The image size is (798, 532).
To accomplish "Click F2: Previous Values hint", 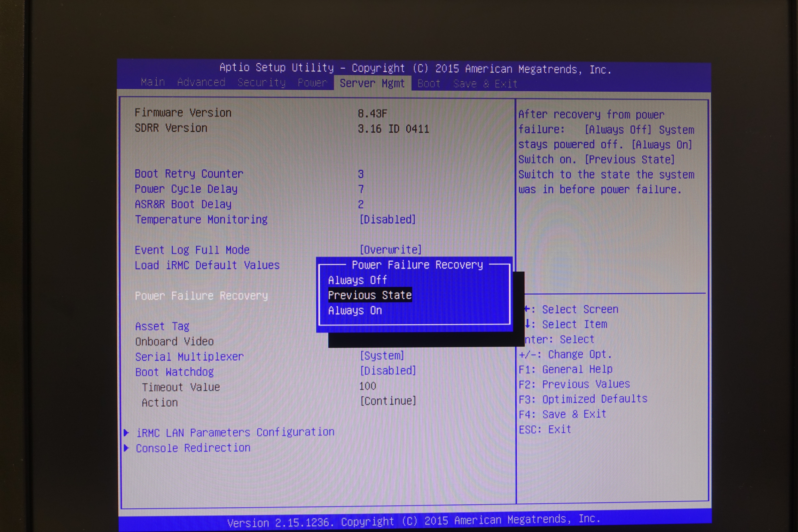I will [574, 384].
